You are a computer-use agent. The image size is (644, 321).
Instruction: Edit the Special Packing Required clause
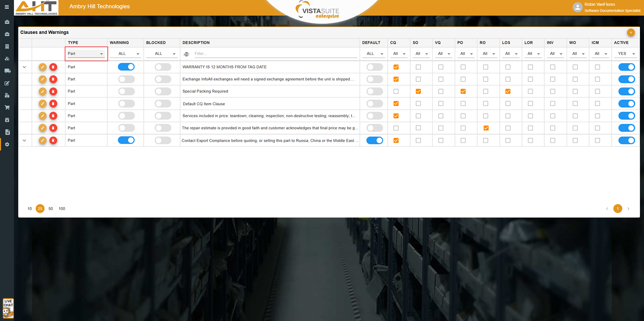click(x=42, y=91)
